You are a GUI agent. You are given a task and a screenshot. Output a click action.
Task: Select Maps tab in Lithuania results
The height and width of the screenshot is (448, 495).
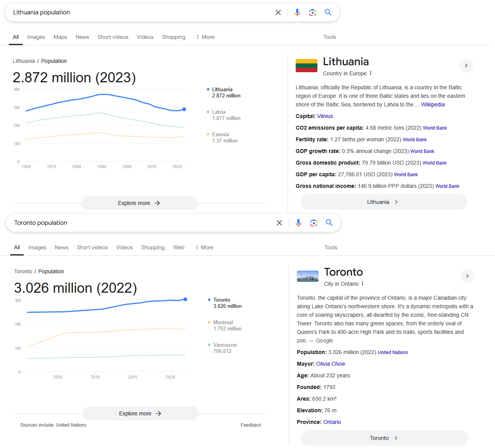pyautogui.click(x=60, y=37)
